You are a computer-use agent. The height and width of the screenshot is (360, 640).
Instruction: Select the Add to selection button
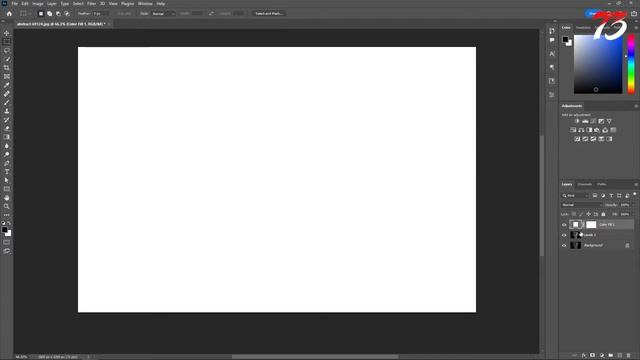click(49, 13)
